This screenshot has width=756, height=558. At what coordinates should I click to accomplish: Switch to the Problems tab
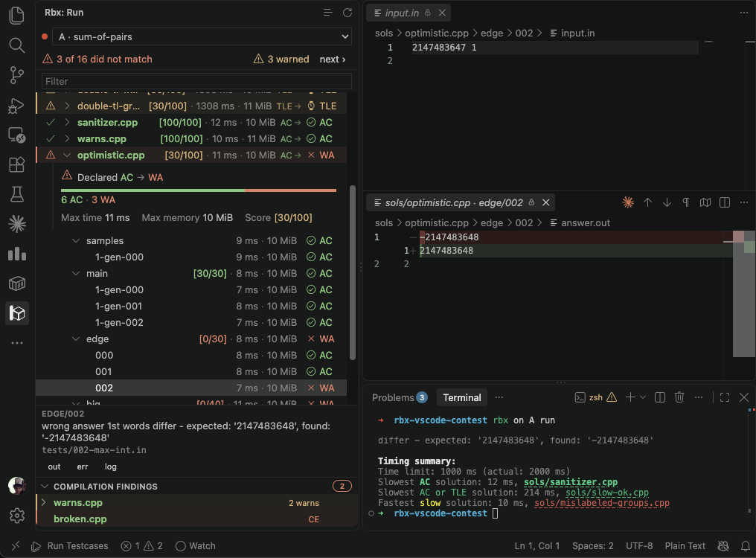pyautogui.click(x=400, y=397)
